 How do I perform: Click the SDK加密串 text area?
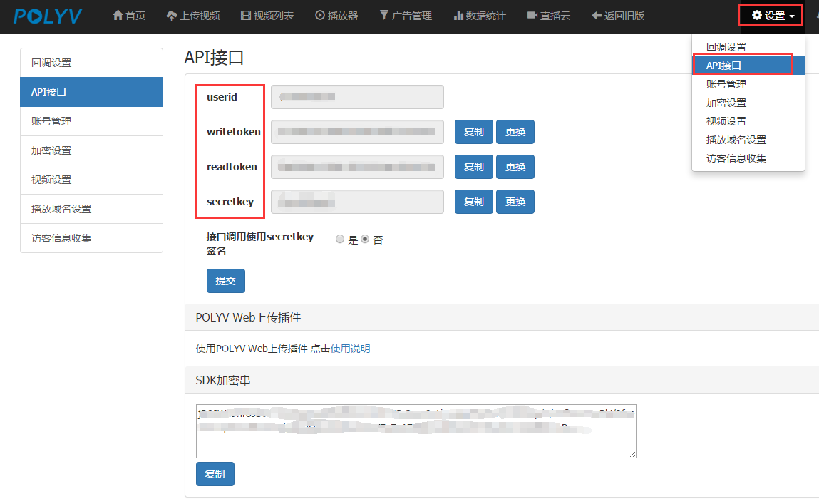coord(416,431)
